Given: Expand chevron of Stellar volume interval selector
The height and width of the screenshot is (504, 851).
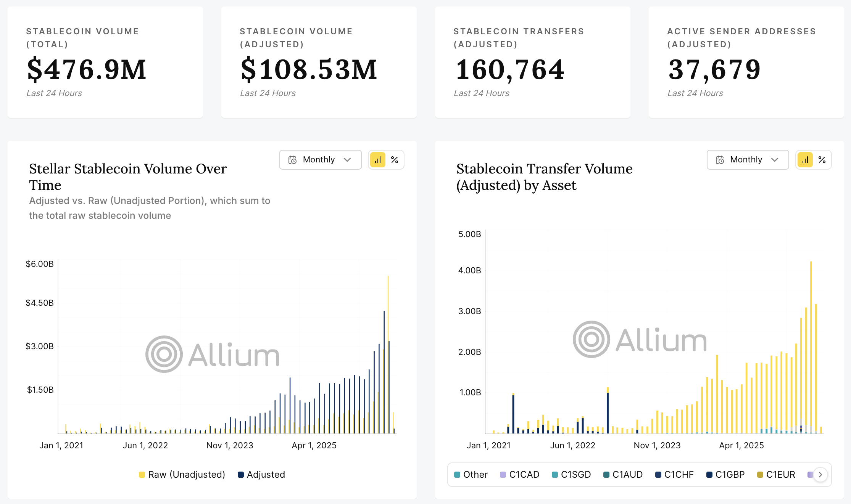Looking at the screenshot, I should click(x=347, y=160).
